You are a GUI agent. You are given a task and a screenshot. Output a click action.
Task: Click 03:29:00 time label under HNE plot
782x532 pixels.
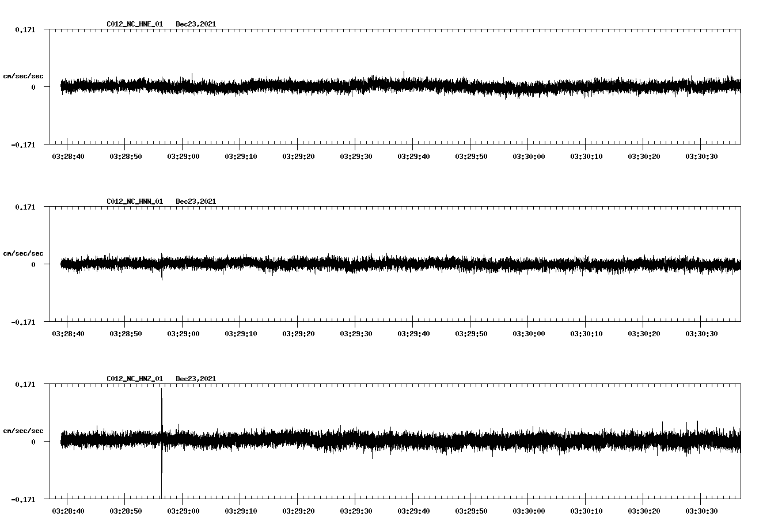(183, 156)
